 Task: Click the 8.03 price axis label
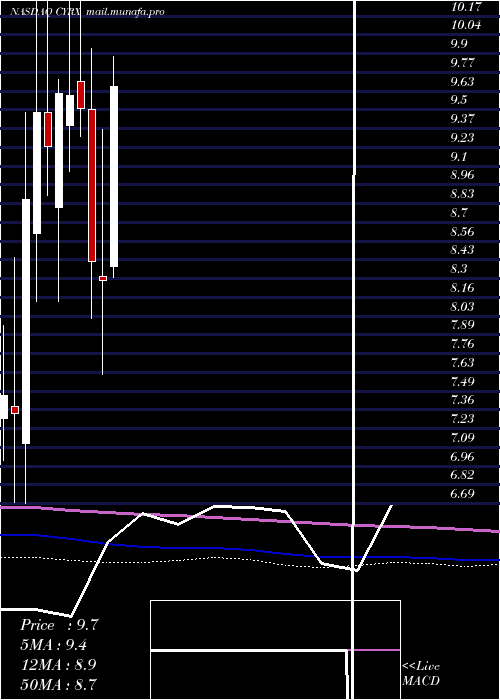(x=462, y=306)
